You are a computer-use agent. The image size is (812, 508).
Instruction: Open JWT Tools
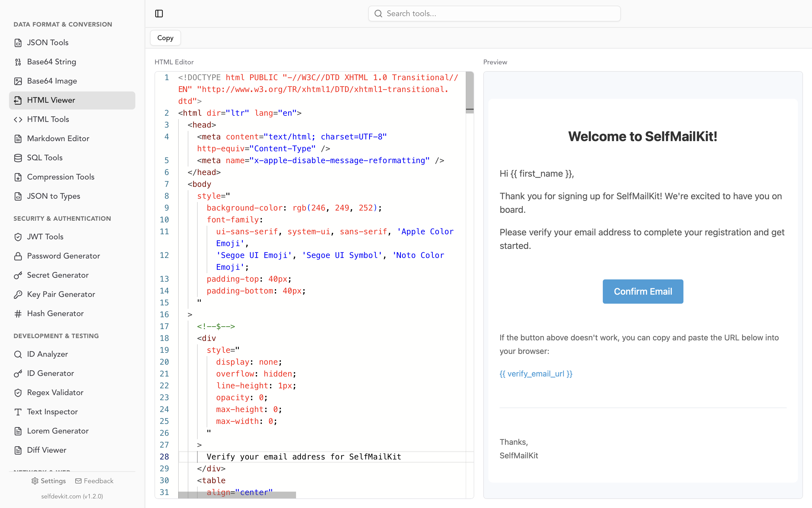tap(72, 237)
